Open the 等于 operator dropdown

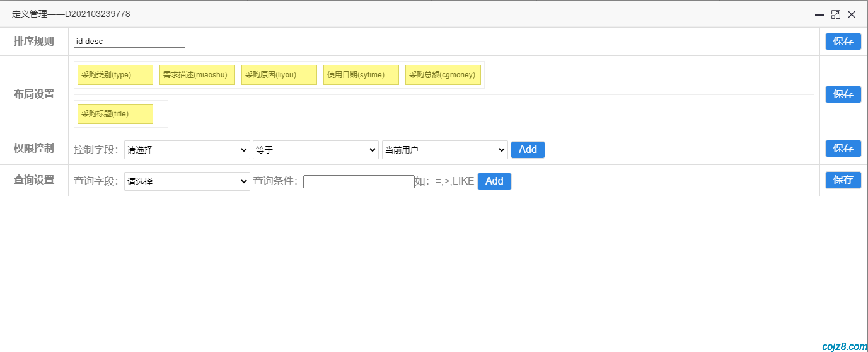(x=316, y=150)
